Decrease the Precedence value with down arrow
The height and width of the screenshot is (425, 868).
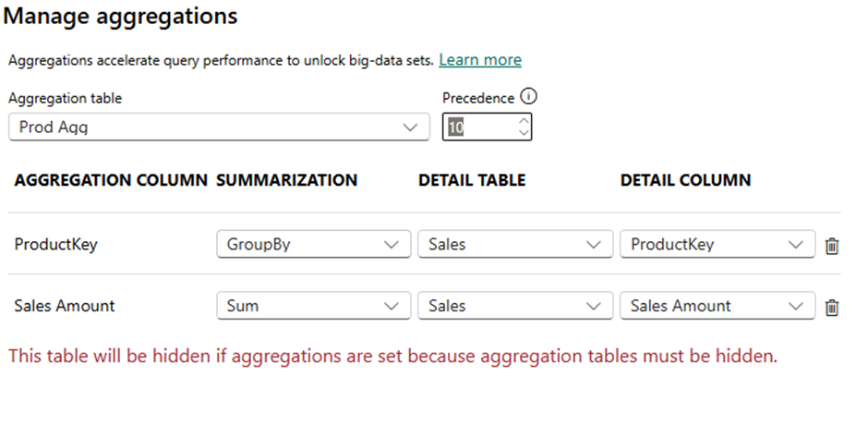(x=524, y=133)
